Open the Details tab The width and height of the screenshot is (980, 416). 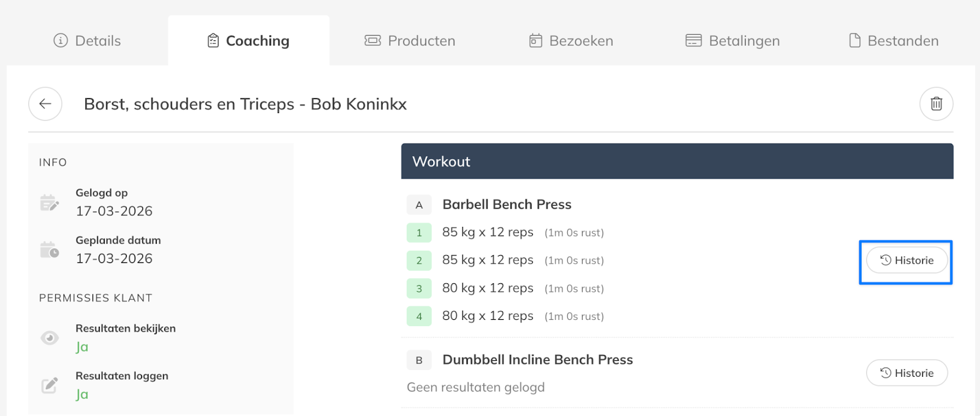(87, 41)
